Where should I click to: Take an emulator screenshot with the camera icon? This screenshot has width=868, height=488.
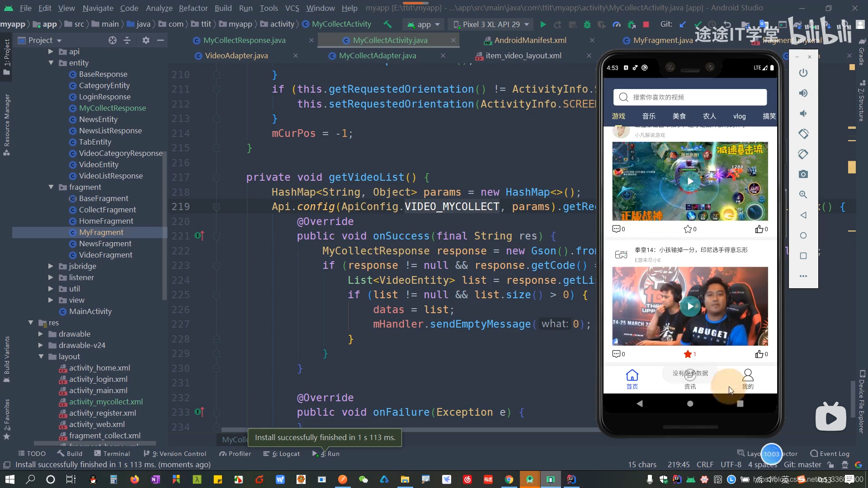coord(803,174)
